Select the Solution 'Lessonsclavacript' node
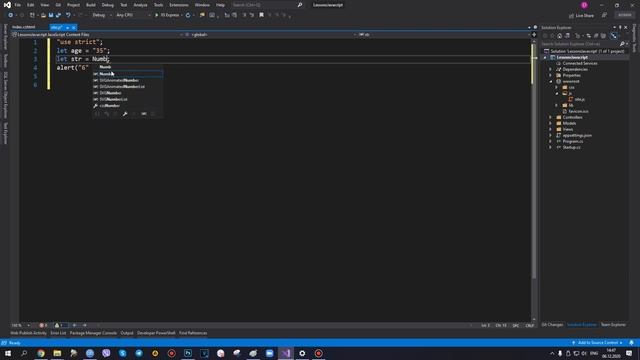640x360 pixels. point(587,51)
